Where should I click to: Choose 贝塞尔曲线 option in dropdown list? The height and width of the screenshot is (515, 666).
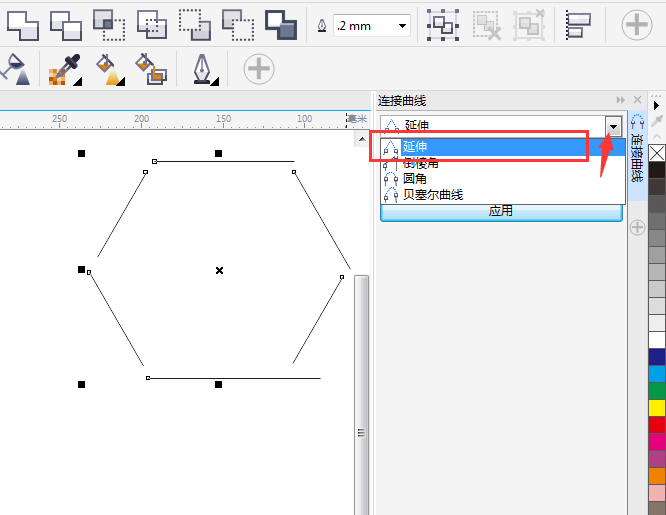click(433, 195)
